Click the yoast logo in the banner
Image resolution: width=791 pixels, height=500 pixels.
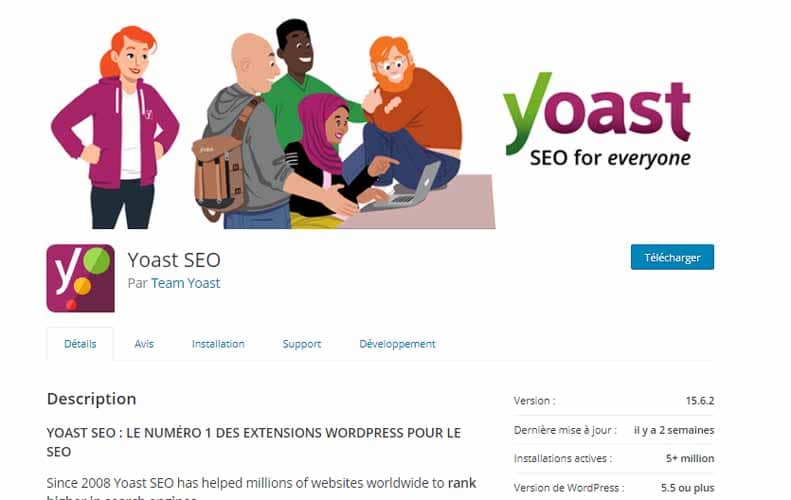coord(597,112)
